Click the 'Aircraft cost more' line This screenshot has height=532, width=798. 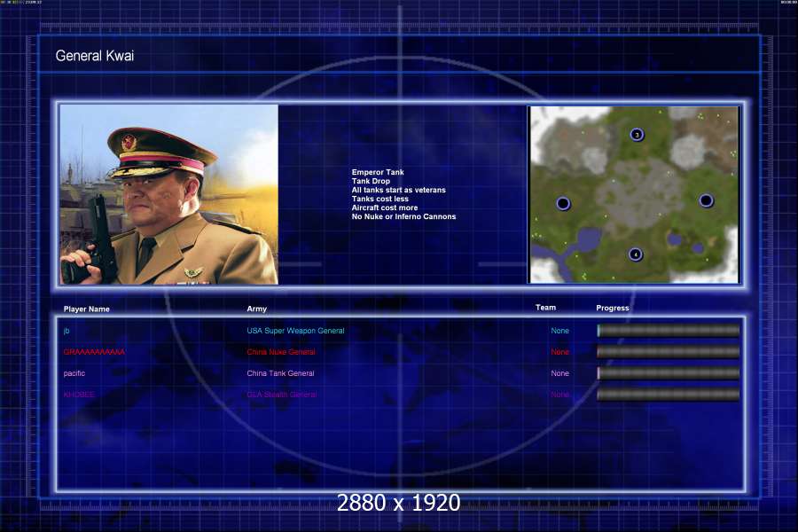click(x=385, y=207)
